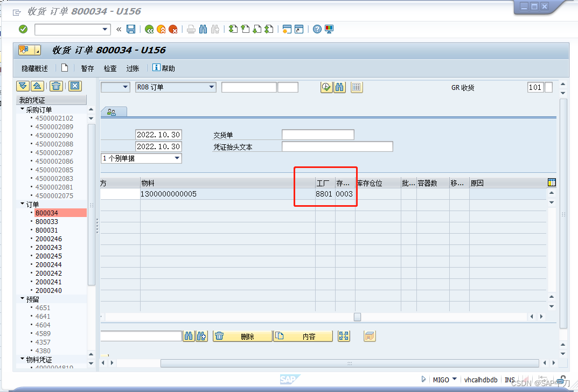Open table column configuration icon
Viewport: 578px width, 392px height.
[x=552, y=183]
